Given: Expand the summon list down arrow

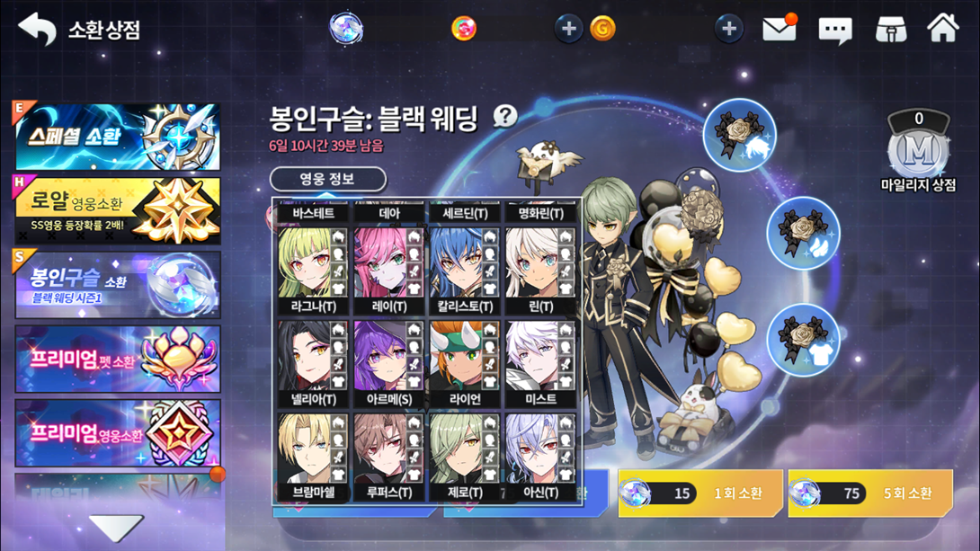Looking at the screenshot, I should coord(116,529).
